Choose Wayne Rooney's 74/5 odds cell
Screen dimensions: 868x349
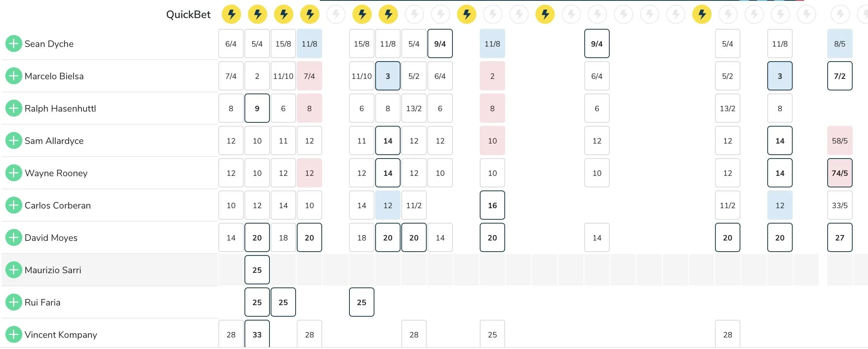(840, 173)
